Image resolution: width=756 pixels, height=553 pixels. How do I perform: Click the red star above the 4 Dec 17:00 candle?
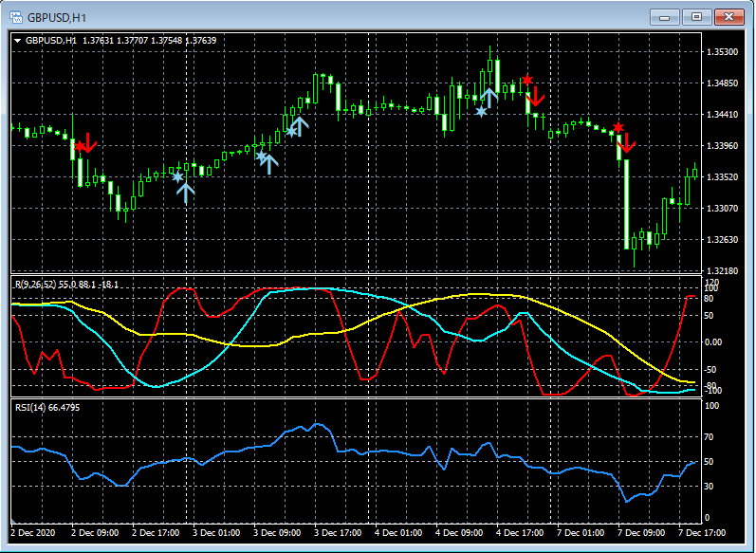point(527,81)
